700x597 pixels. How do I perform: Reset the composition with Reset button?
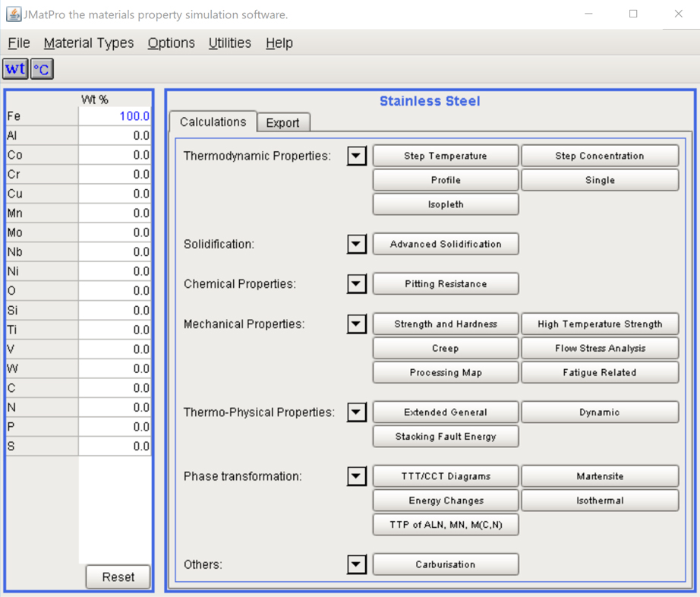[x=118, y=577]
